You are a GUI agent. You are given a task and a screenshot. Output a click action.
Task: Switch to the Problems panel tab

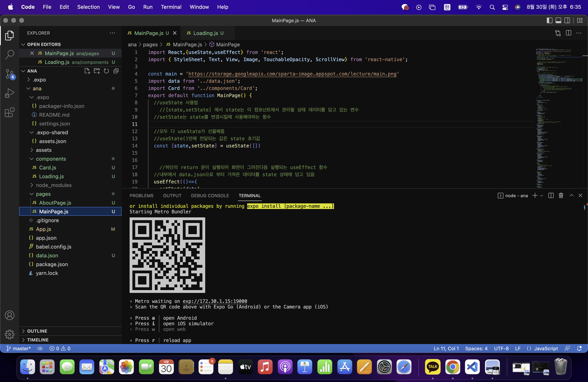tap(141, 196)
